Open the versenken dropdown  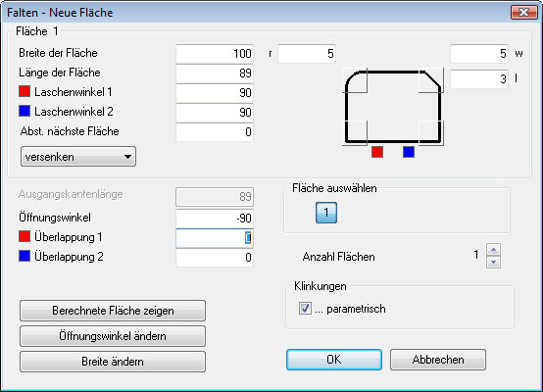coord(78,157)
